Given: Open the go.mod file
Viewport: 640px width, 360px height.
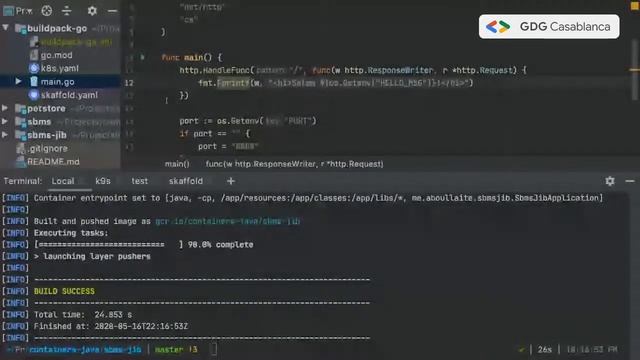Looking at the screenshot, I should point(56,55).
